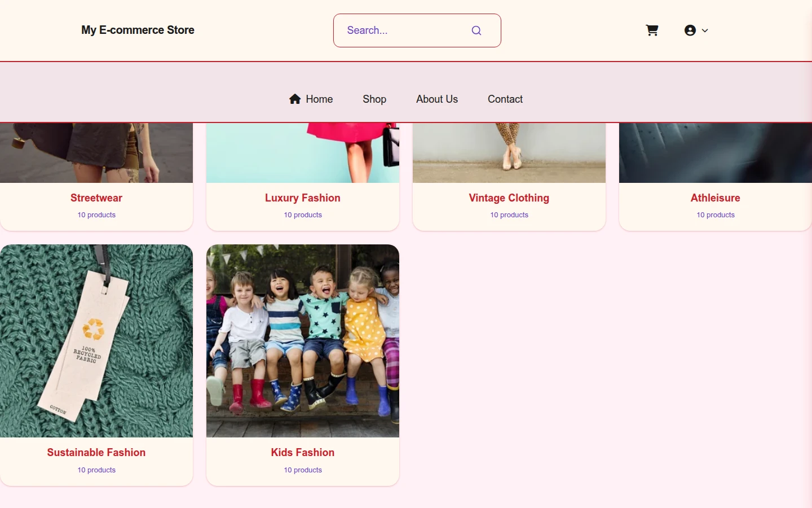Open the Kids Fashion category title
This screenshot has width=812, height=508.
pos(303,453)
